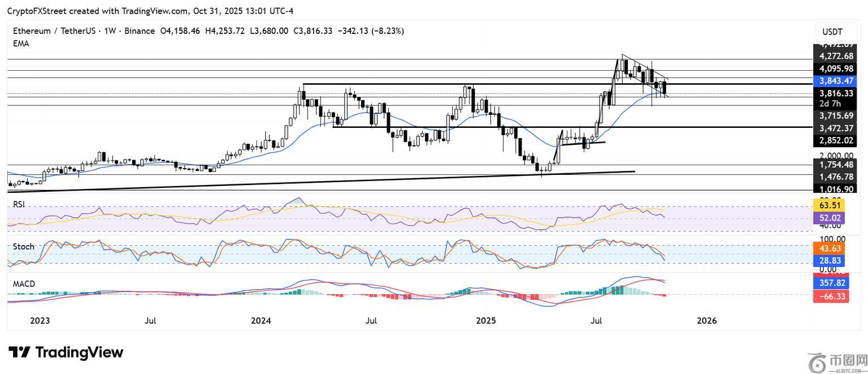Screen dimensions: 868x374
Task: Select the Stoch pane label
Action: point(23,247)
